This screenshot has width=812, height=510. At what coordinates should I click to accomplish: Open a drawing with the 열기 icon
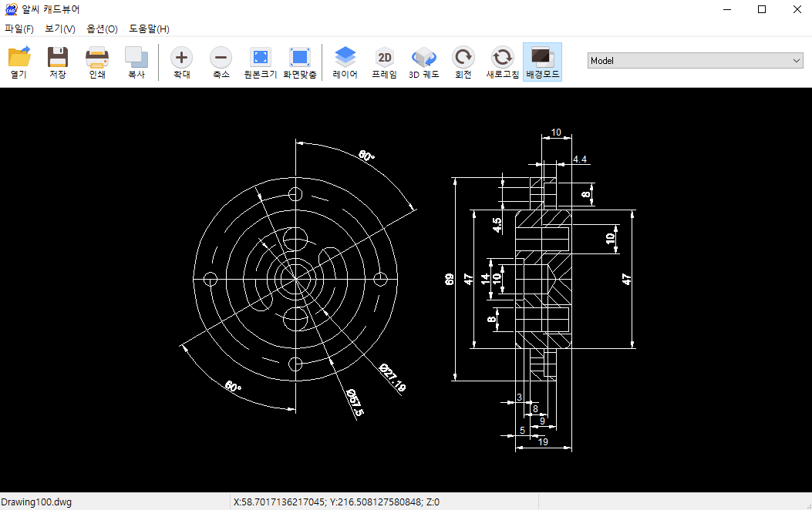click(x=19, y=62)
